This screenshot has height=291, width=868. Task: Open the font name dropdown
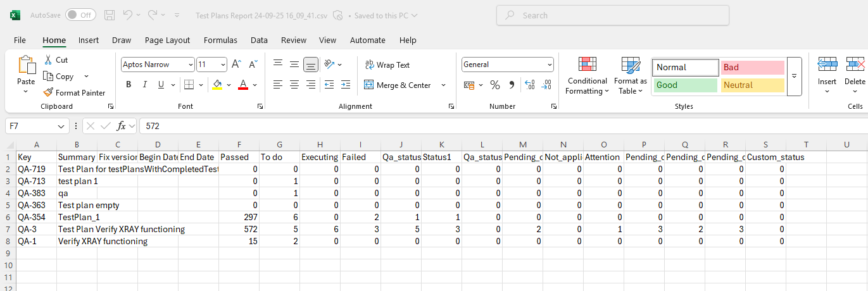coord(191,65)
